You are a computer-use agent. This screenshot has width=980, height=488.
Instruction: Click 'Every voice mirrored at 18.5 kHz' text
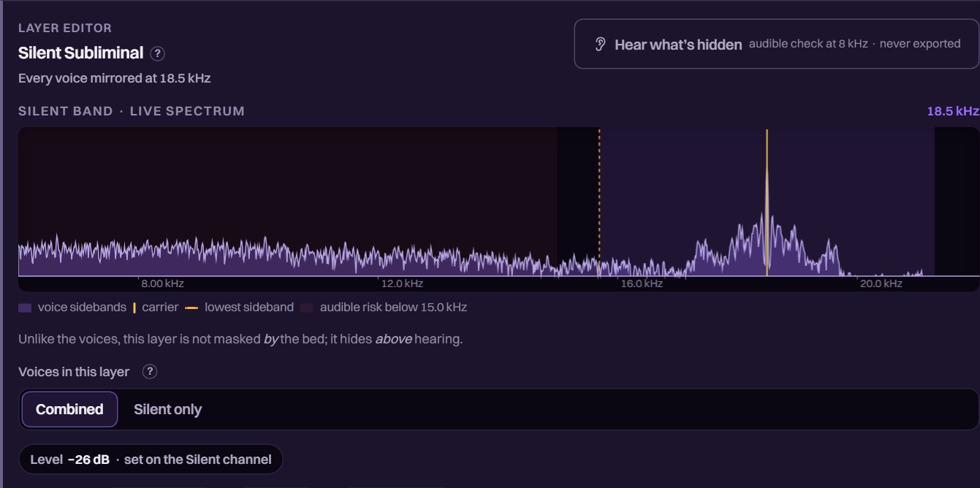pos(115,78)
